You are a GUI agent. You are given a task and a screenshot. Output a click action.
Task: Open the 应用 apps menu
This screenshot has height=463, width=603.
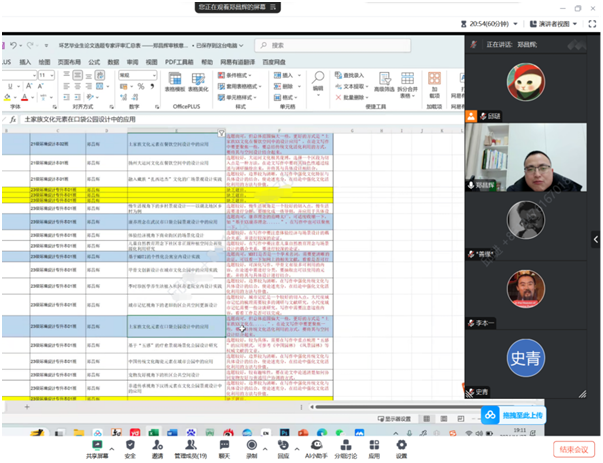374,449
